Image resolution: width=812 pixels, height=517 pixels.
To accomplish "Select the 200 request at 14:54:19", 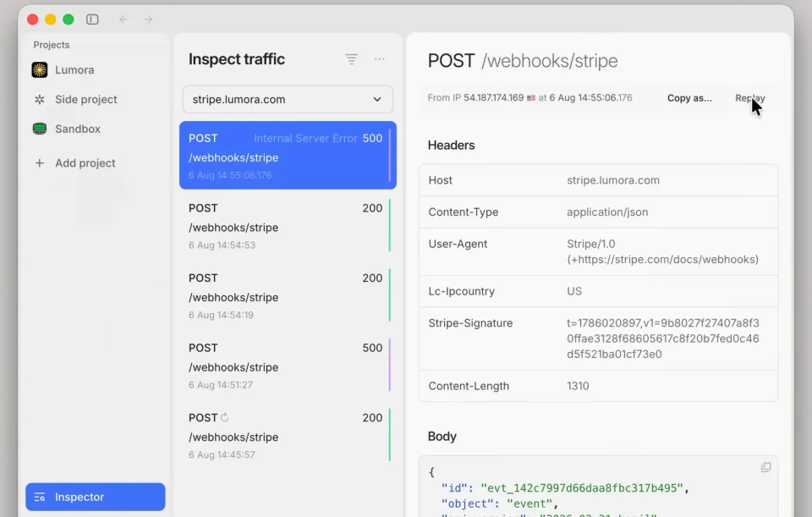I will (x=288, y=296).
